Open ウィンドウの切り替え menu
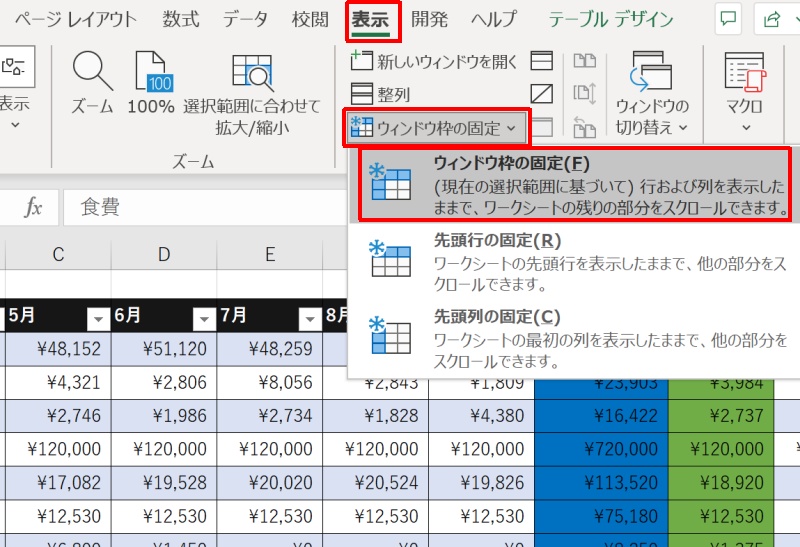The width and height of the screenshot is (800, 547). coord(652,94)
